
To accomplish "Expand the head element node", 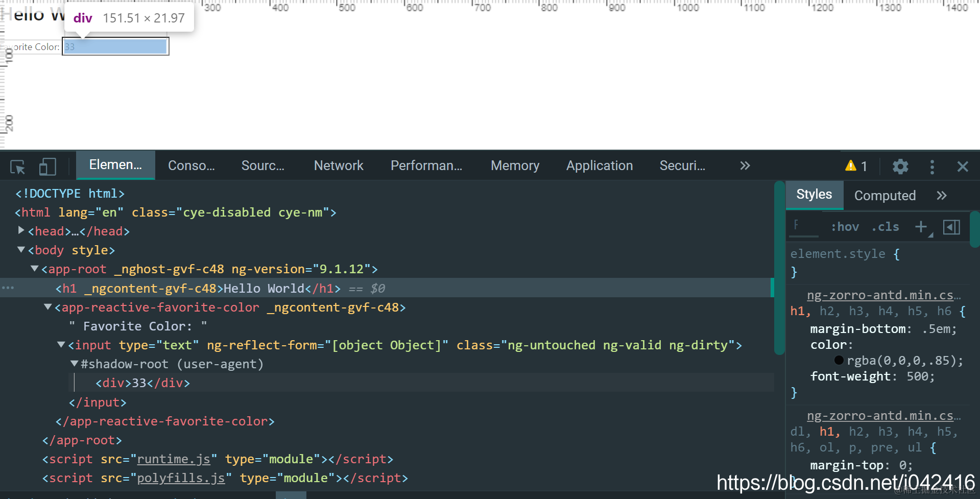I will click(21, 231).
